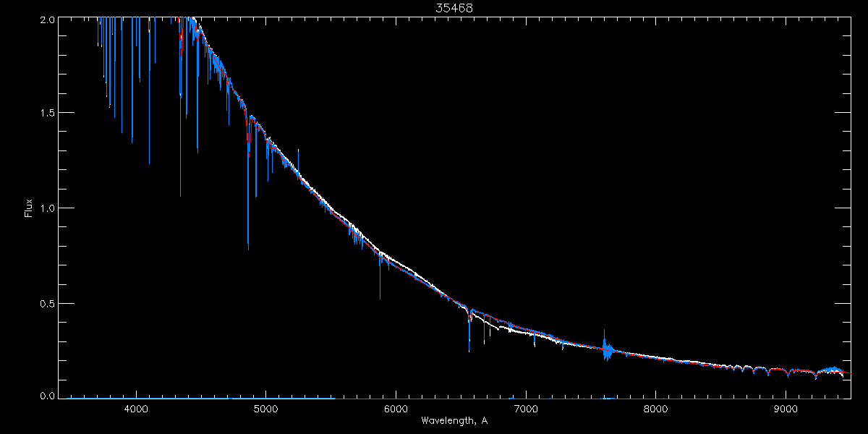Click the 6000 wavelength tick label
The image size is (868, 434).
coord(396,408)
